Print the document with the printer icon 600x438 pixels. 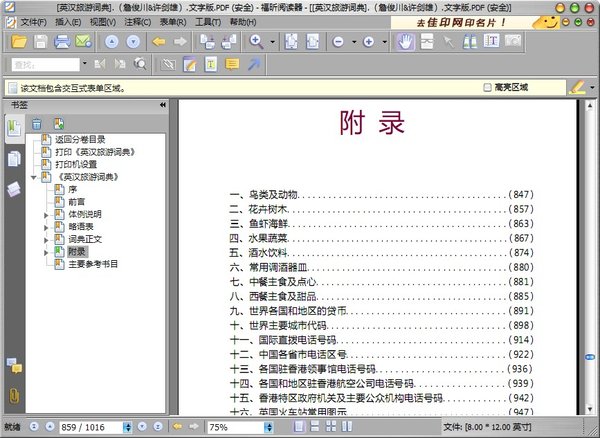click(62, 41)
